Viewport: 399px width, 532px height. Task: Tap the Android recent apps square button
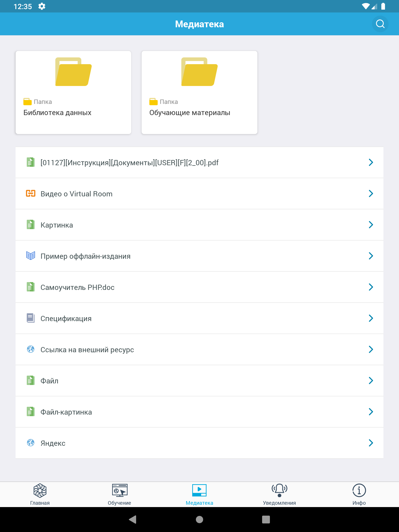[266, 519]
